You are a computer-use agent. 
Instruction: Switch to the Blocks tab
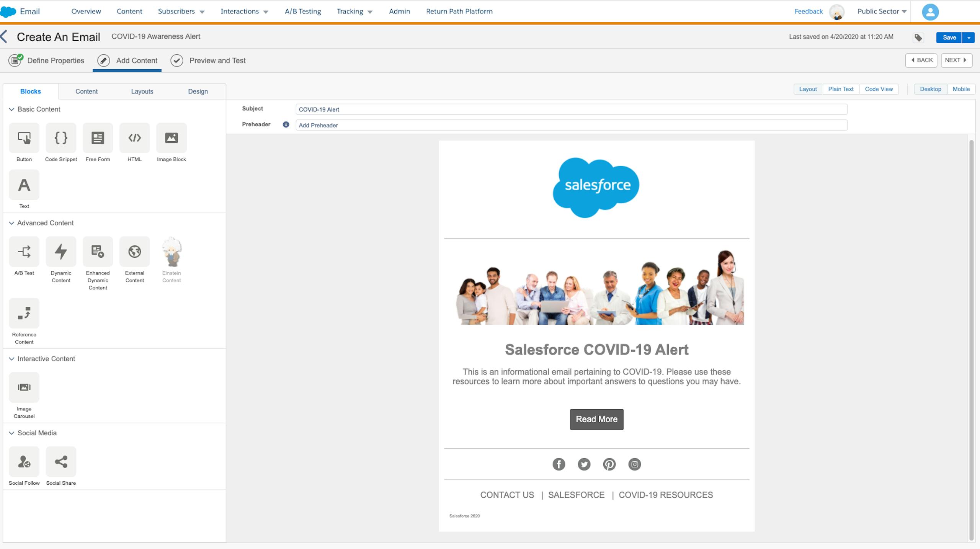coord(31,91)
